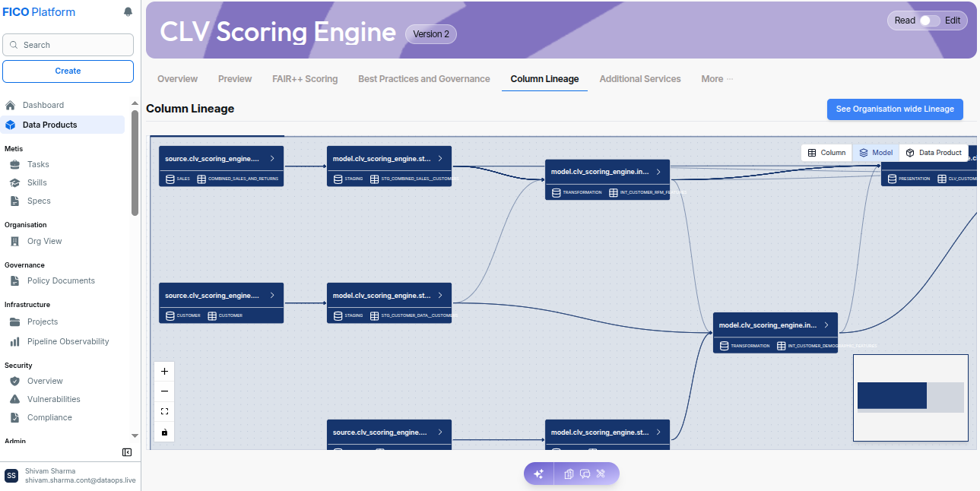
Task: Expand transformation node INT_CUSTOMER_RFM_FEATURES
Action: (658, 172)
